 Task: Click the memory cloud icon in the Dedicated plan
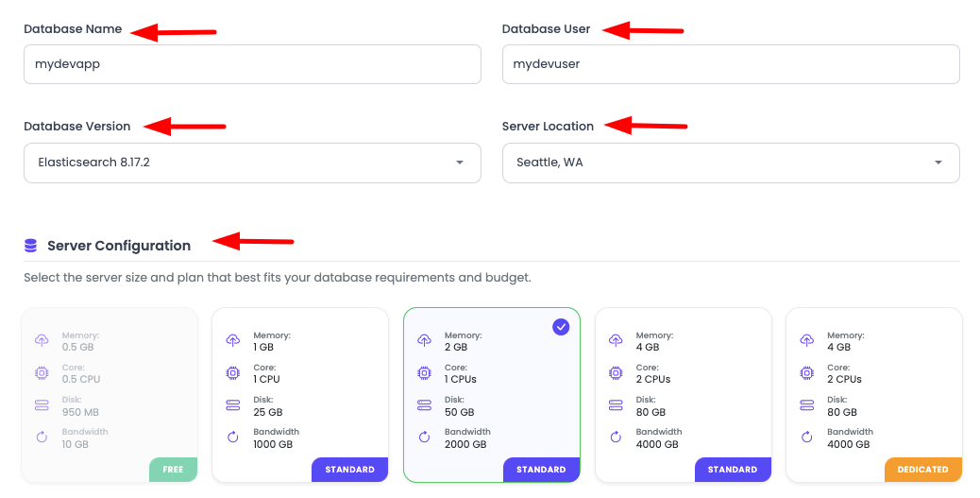click(806, 341)
